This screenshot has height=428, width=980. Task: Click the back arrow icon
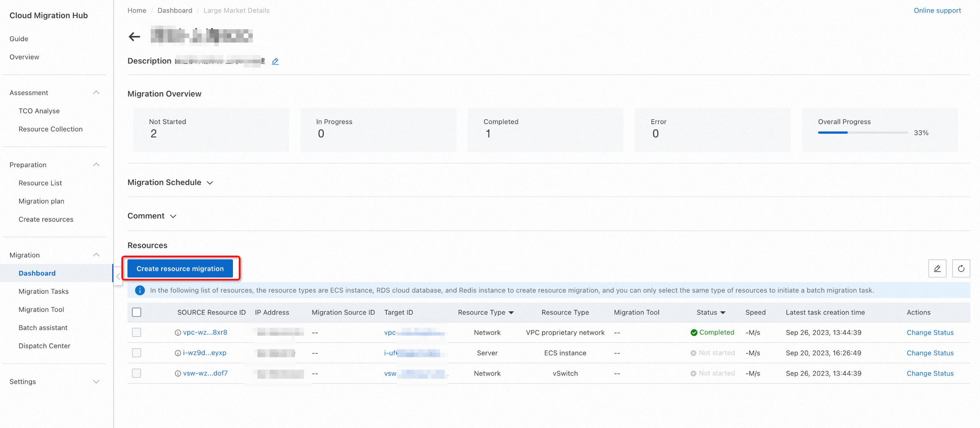tap(134, 36)
